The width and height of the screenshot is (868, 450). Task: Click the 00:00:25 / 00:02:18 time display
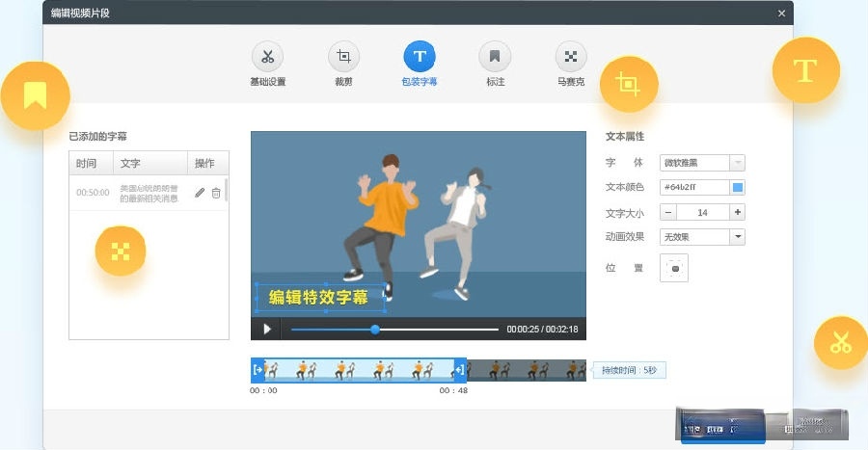[x=542, y=329]
